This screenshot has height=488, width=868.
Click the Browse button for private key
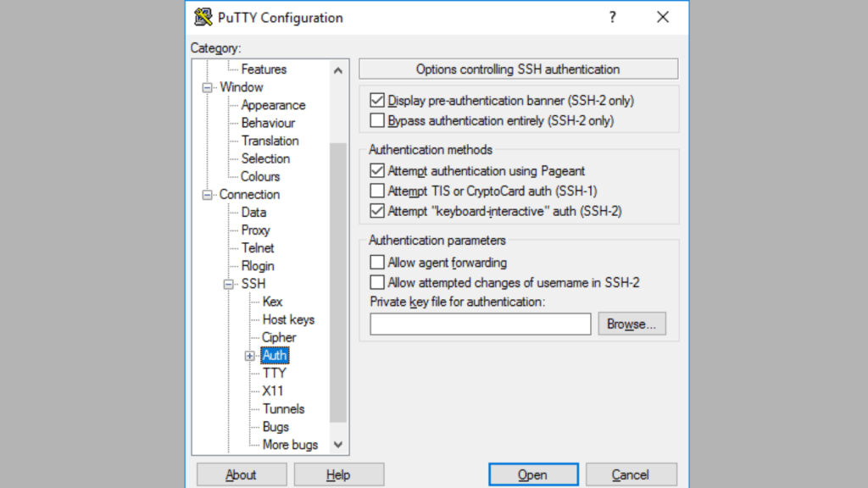click(632, 324)
